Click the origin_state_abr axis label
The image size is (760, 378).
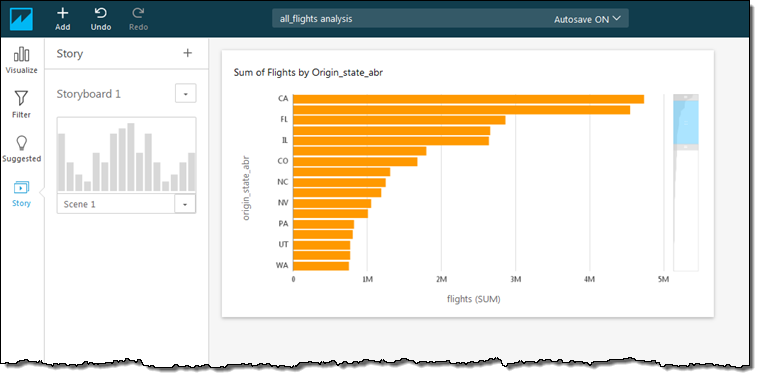pos(246,188)
